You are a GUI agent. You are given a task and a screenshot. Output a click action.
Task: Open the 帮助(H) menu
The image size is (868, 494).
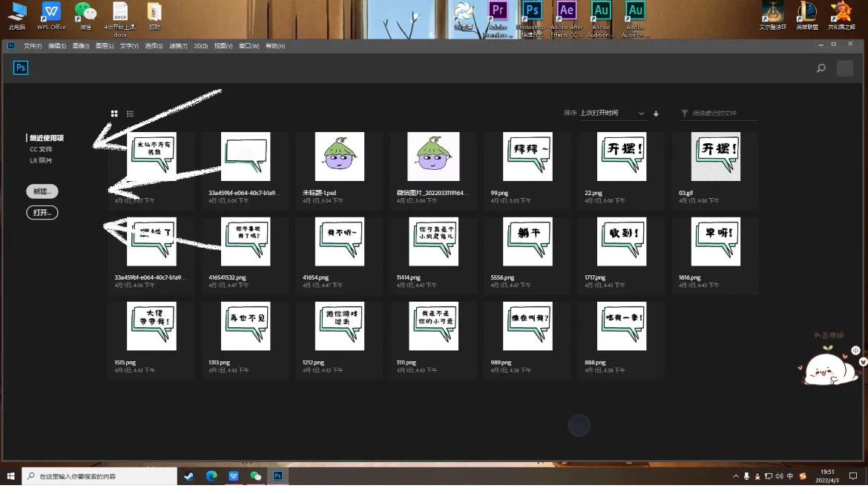(275, 46)
